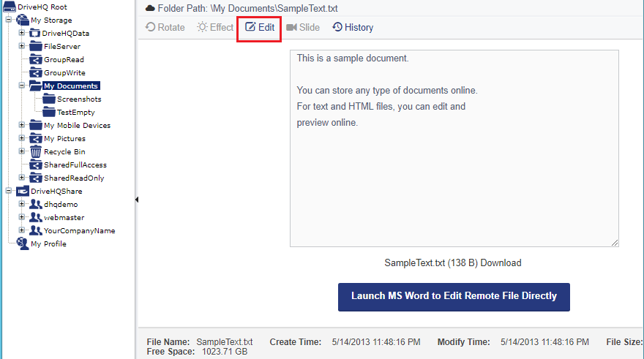Viewport: 644px width, 359px height.
Task: Click the Download link for SampleText.txt
Action: (501, 263)
